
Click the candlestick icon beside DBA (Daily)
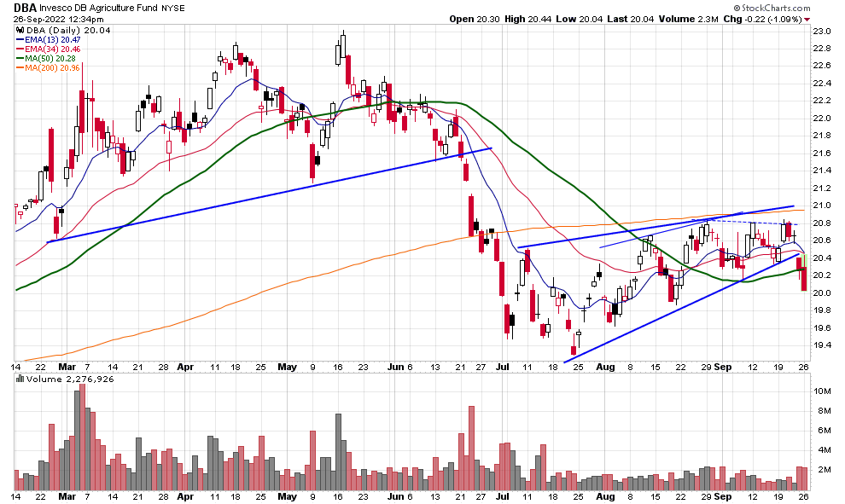point(20,30)
